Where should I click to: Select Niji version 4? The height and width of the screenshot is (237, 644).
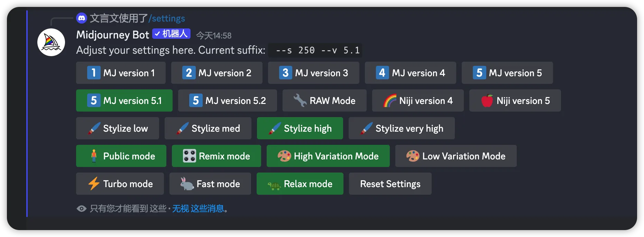[x=418, y=100]
